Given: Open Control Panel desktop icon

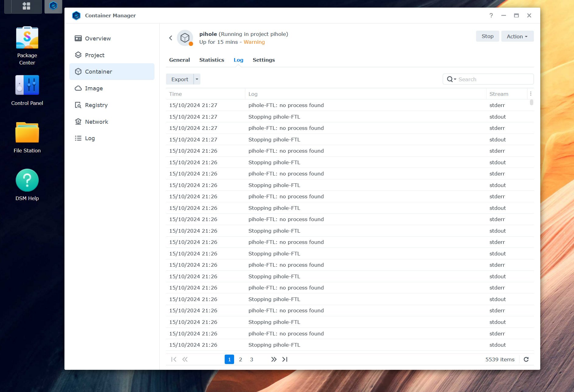Looking at the screenshot, I should (27, 86).
